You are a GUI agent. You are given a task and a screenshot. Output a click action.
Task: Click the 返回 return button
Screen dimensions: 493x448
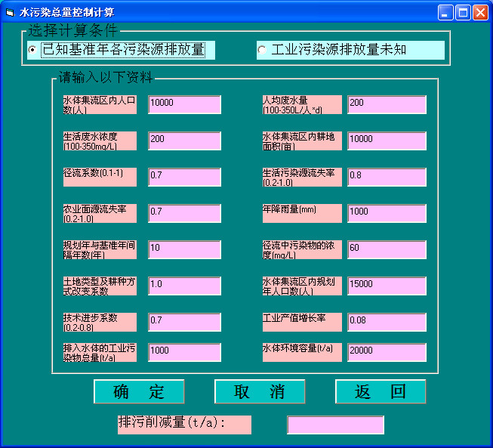point(381,391)
